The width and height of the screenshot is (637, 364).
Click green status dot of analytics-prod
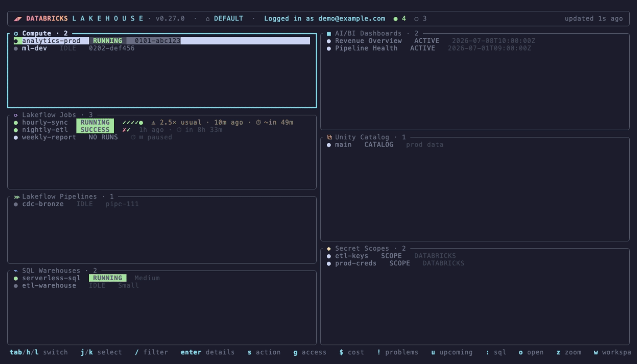[x=16, y=41]
